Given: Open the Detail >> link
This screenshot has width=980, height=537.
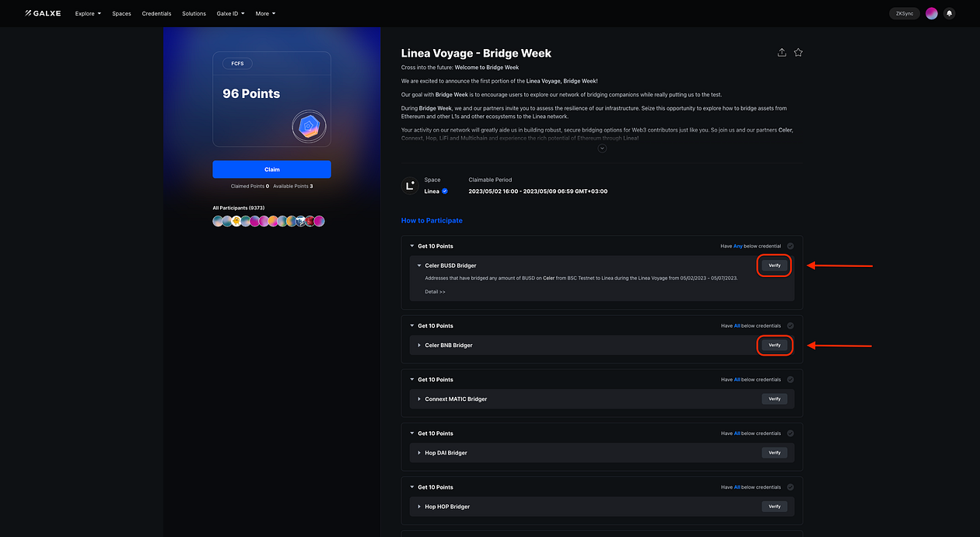Looking at the screenshot, I should click(x=435, y=292).
